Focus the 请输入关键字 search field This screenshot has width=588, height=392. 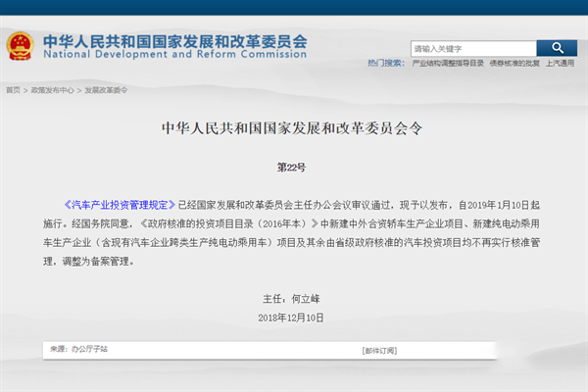point(472,47)
